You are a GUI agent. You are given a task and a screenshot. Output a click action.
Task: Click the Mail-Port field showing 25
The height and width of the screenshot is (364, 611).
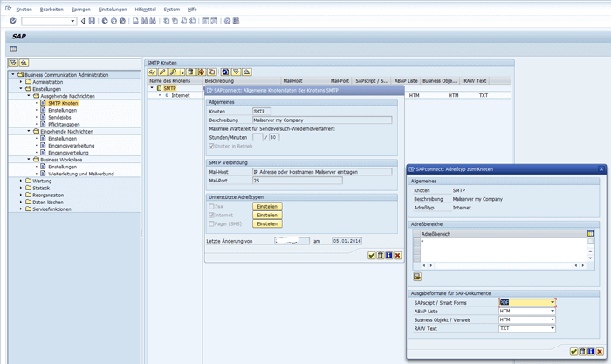pyautogui.click(x=298, y=181)
